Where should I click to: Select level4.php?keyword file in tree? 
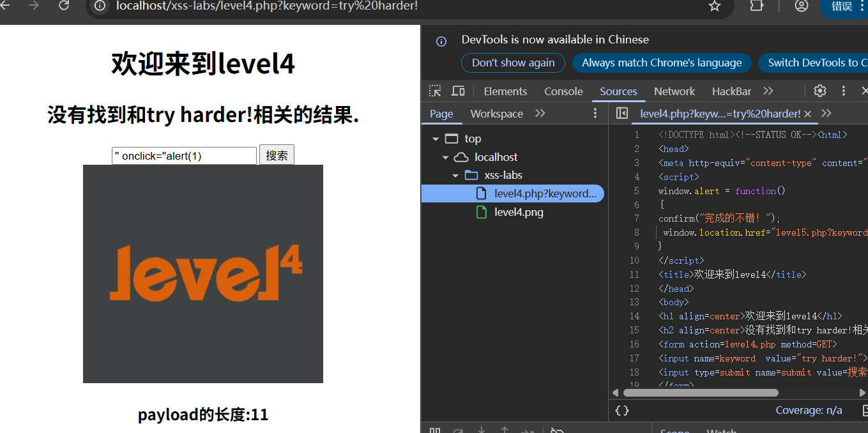pos(513,194)
